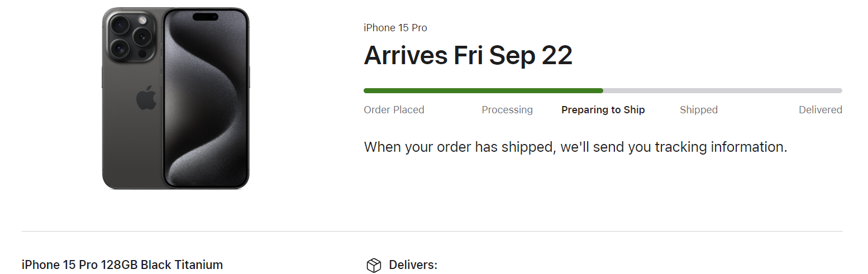Click the horizontal divider line below the image
This screenshot has width=868, height=274.
coord(432,231)
